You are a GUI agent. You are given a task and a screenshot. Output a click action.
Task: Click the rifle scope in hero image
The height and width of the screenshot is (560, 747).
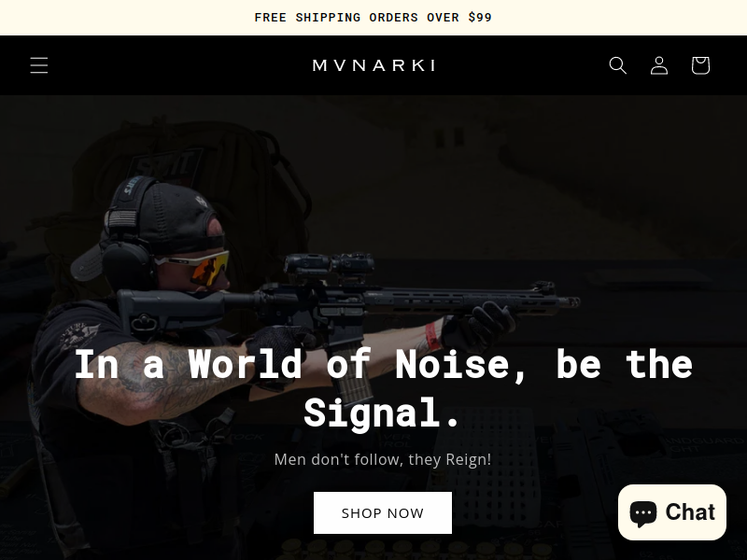coord(329,265)
